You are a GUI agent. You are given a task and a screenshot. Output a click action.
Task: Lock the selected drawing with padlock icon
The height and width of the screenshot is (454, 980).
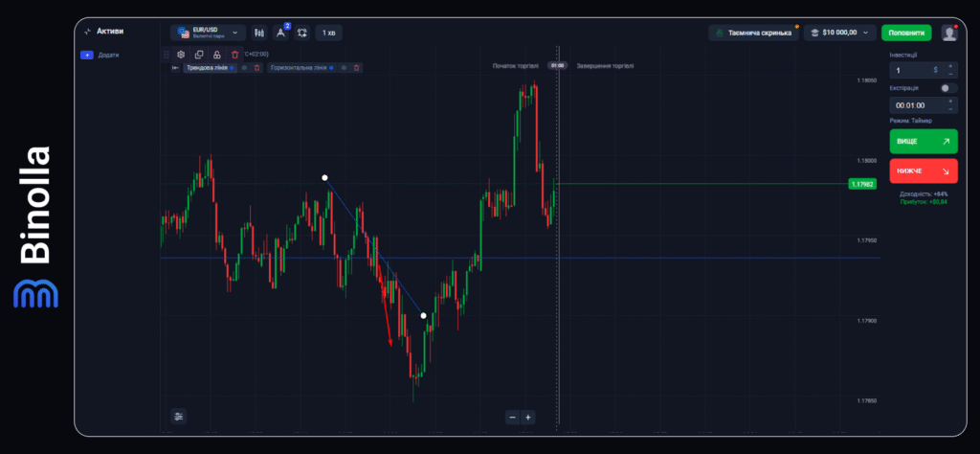216,55
